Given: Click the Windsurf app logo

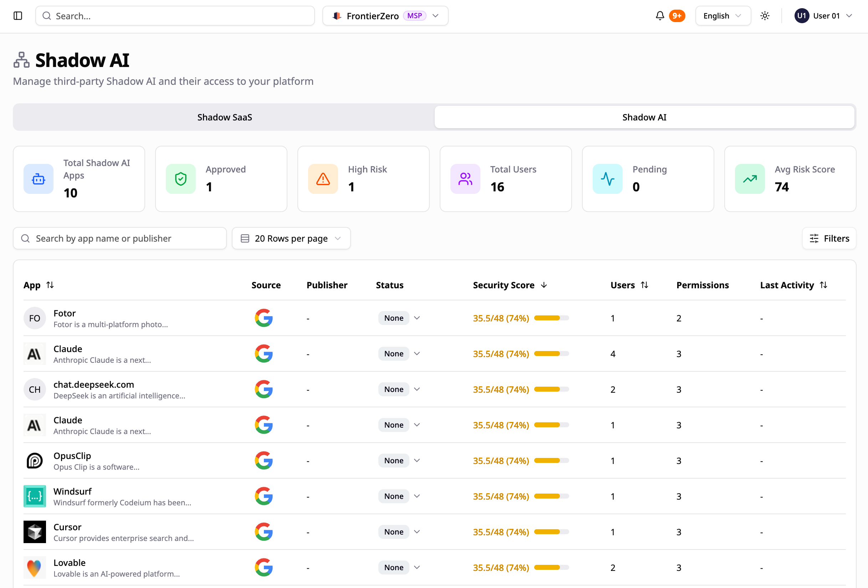Looking at the screenshot, I should 34,496.
